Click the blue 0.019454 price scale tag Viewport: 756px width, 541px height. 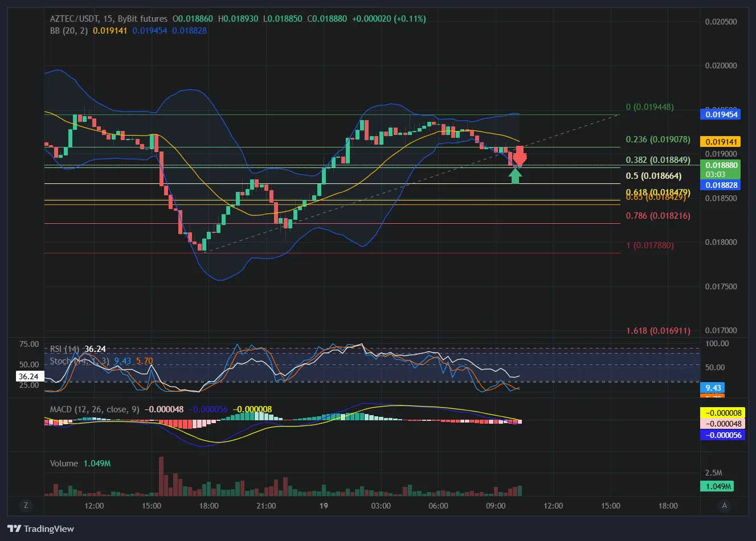pos(720,114)
